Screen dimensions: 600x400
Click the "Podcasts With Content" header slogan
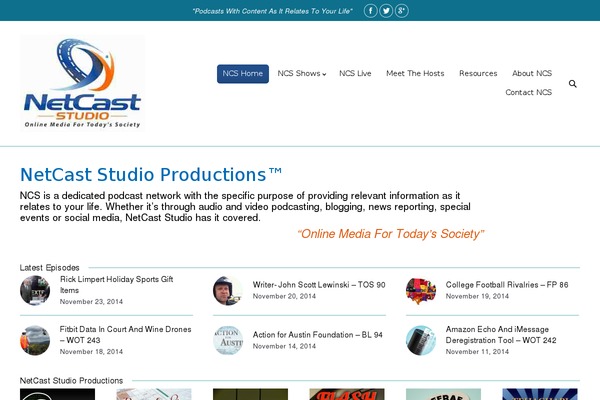click(272, 11)
